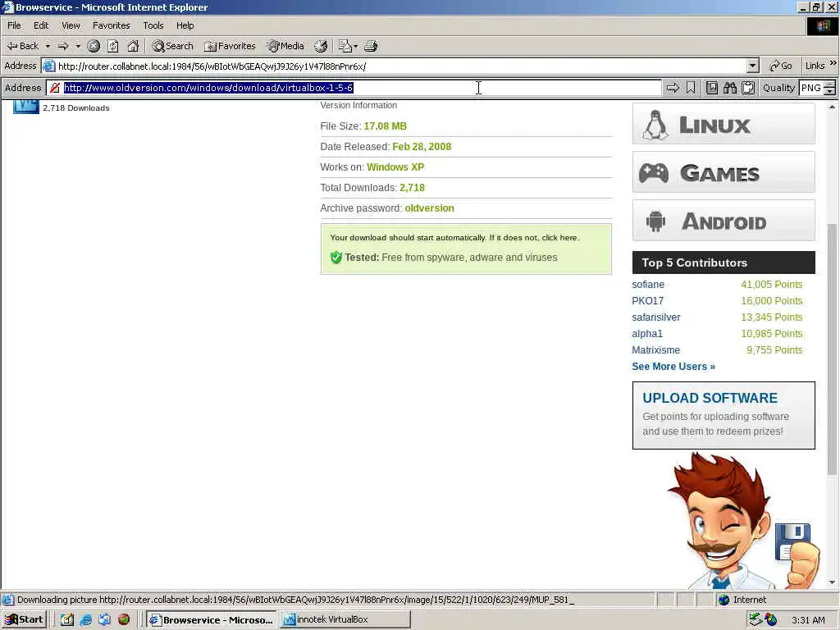Click the Mail toolbar icon
Screen dimensions: 840x630
pos(345,46)
